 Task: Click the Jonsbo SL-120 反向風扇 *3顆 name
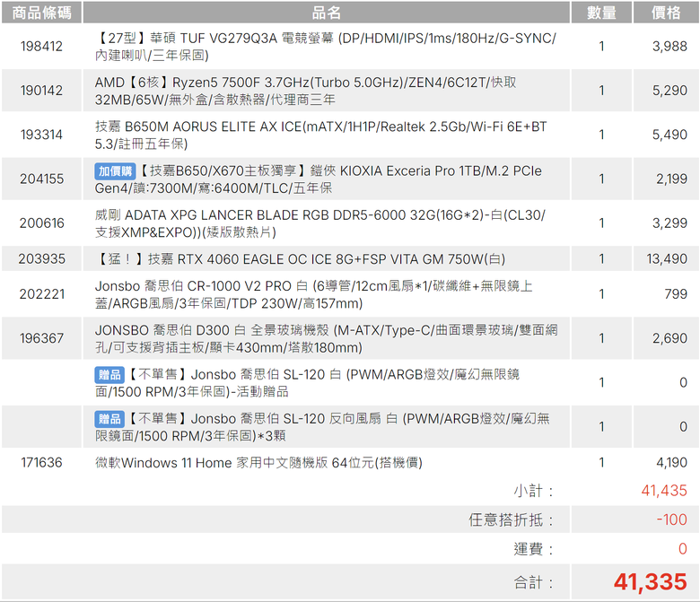[322, 427]
